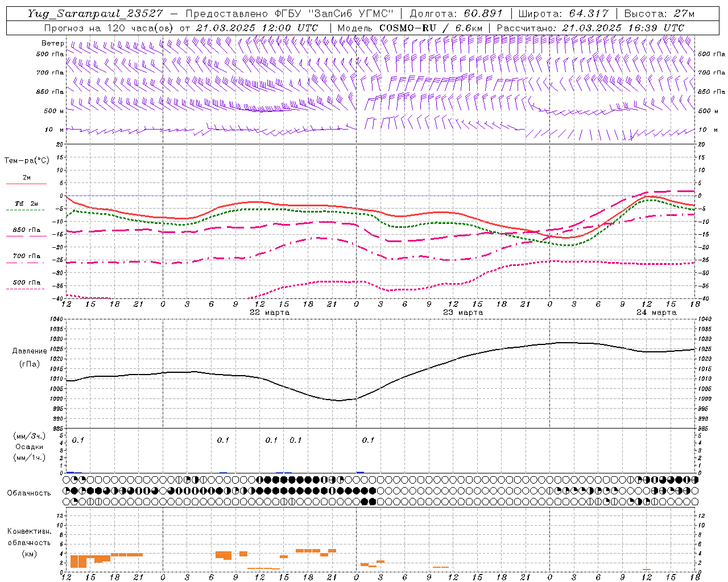The image size is (728, 582).
Task: Click the forecast start text 21.03.2025 12:00 UTC
Action: click(x=257, y=28)
